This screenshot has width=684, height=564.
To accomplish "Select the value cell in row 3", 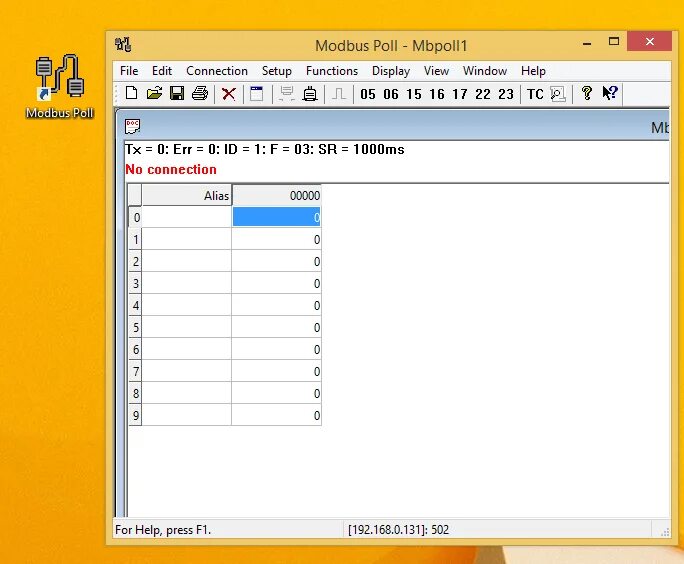I will [277, 283].
